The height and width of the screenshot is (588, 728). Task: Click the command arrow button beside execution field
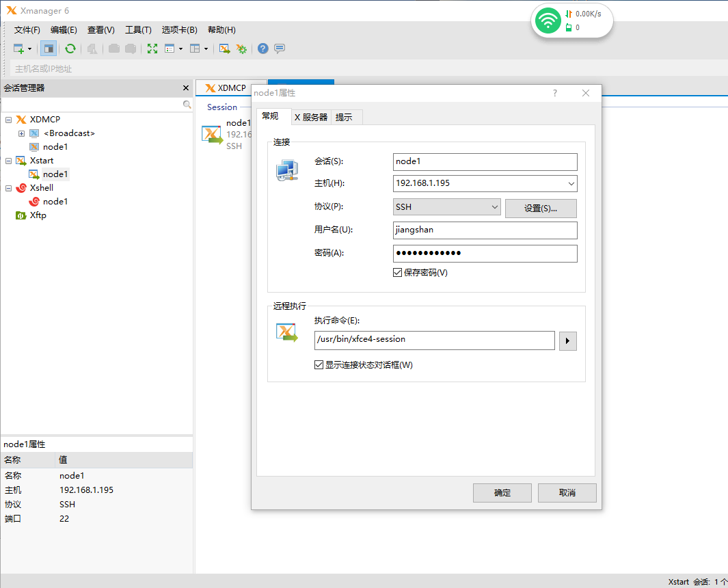coord(567,341)
